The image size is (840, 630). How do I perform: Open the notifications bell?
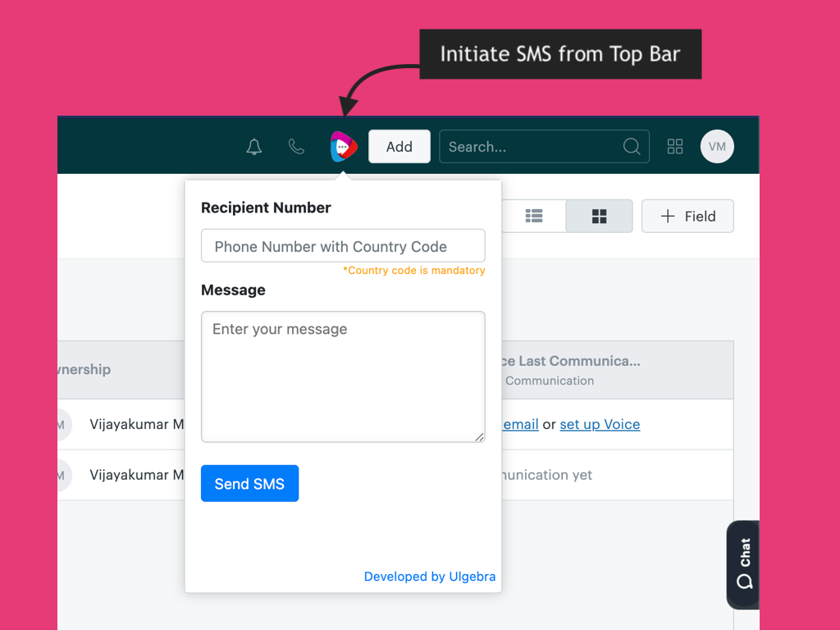(x=254, y=147)
